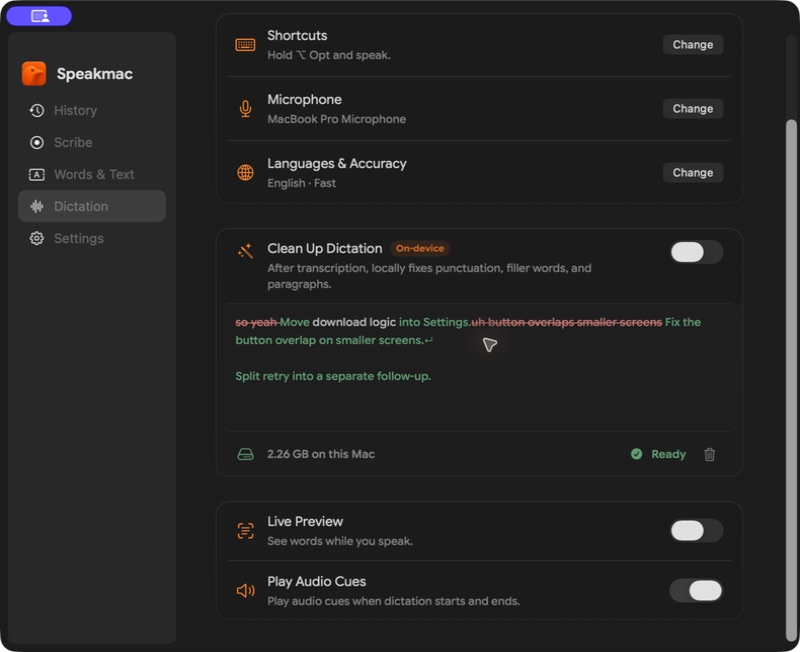
Task: Click the Settings gear icon
Action: click(x=37, y=238)
